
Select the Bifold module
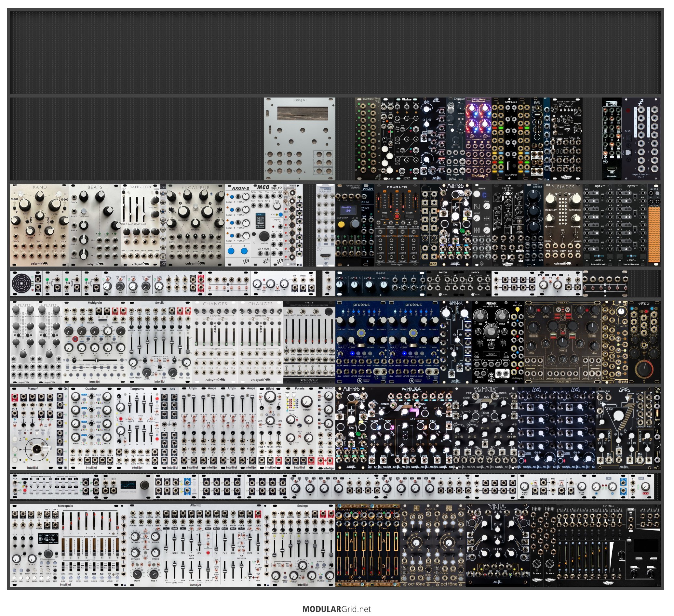point(270,428)
